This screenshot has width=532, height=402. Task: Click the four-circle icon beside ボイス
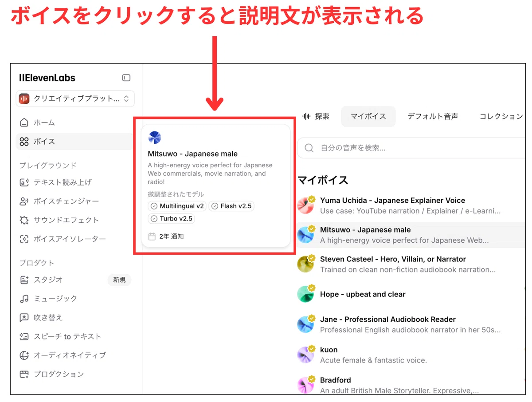coord(24,142)
